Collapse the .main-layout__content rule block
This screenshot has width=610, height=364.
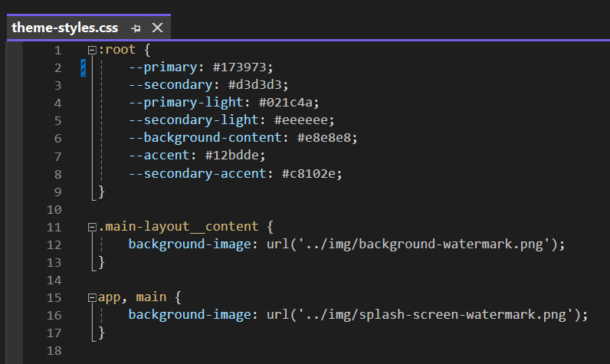(x=93, y=228)
